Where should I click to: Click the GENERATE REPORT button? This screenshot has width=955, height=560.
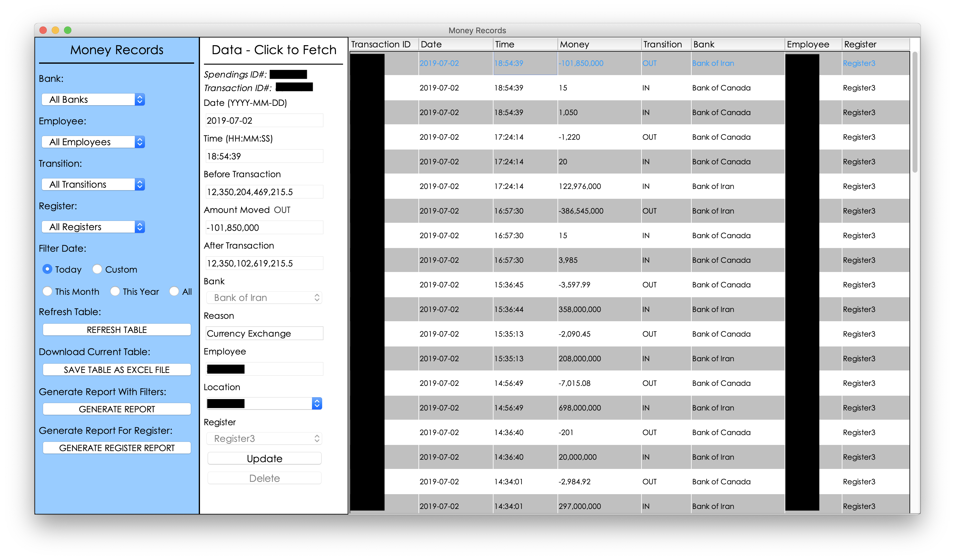click(117, 409)
